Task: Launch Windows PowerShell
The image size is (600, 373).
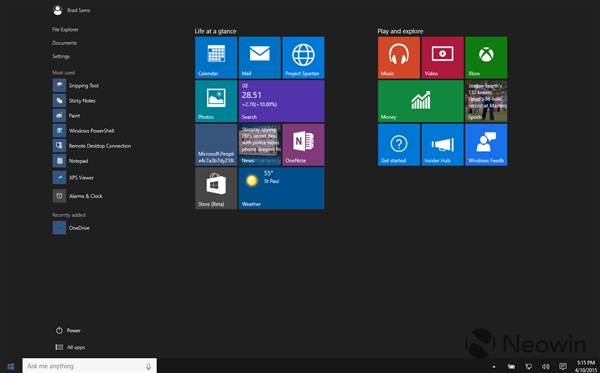Action: [x=83, y=131]
